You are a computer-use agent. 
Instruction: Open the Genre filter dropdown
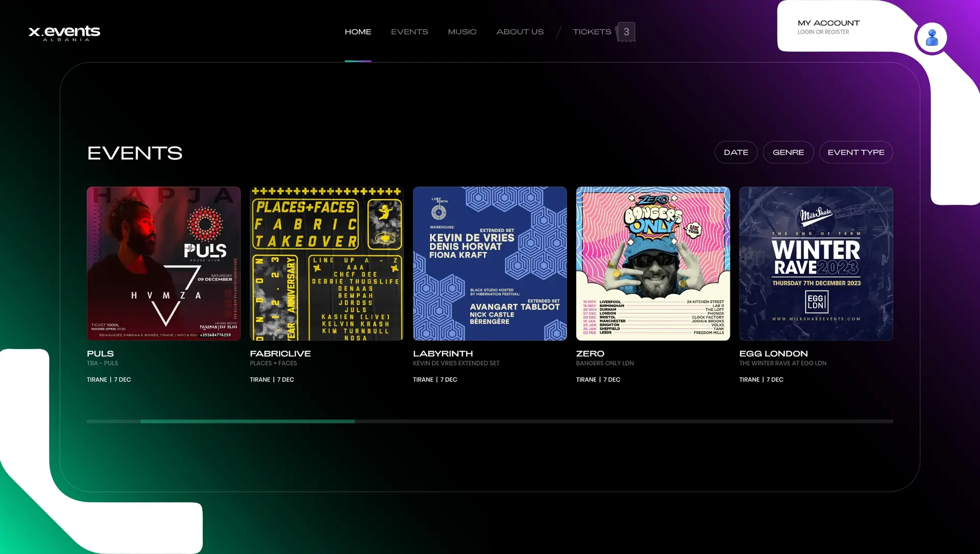[x=788, y=152]
